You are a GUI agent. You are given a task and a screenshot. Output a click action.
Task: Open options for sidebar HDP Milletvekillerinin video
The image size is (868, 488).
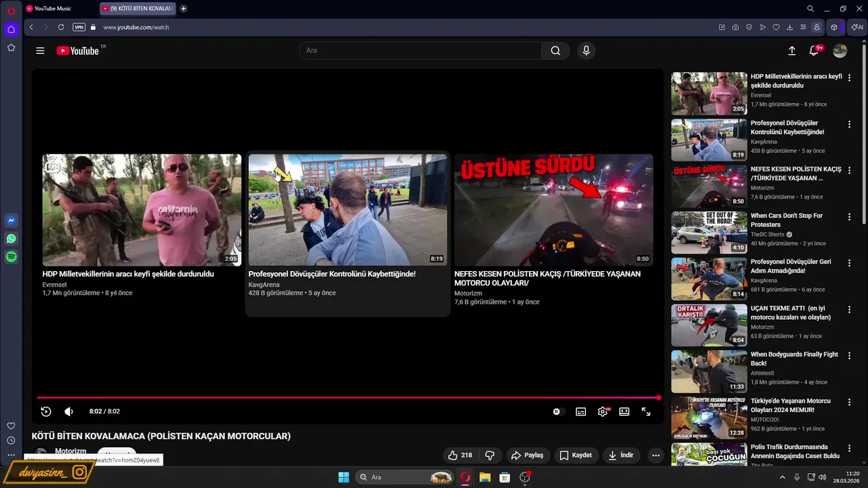click(x=849, y=79)
